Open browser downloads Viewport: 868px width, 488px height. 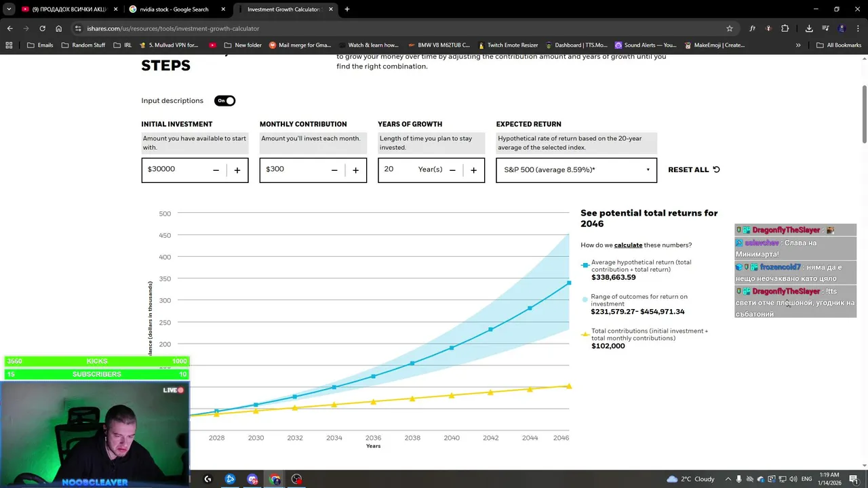click(x=809, y=28)
